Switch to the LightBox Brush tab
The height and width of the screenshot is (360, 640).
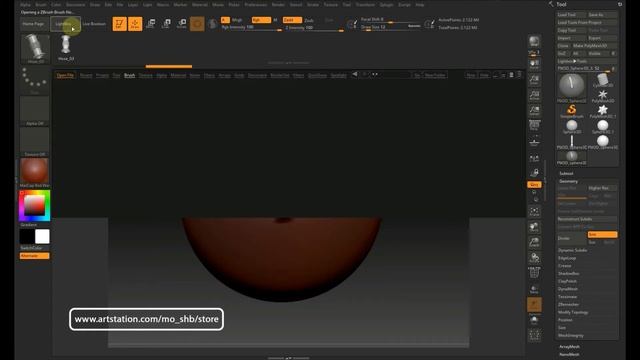[x=129, y=76]
